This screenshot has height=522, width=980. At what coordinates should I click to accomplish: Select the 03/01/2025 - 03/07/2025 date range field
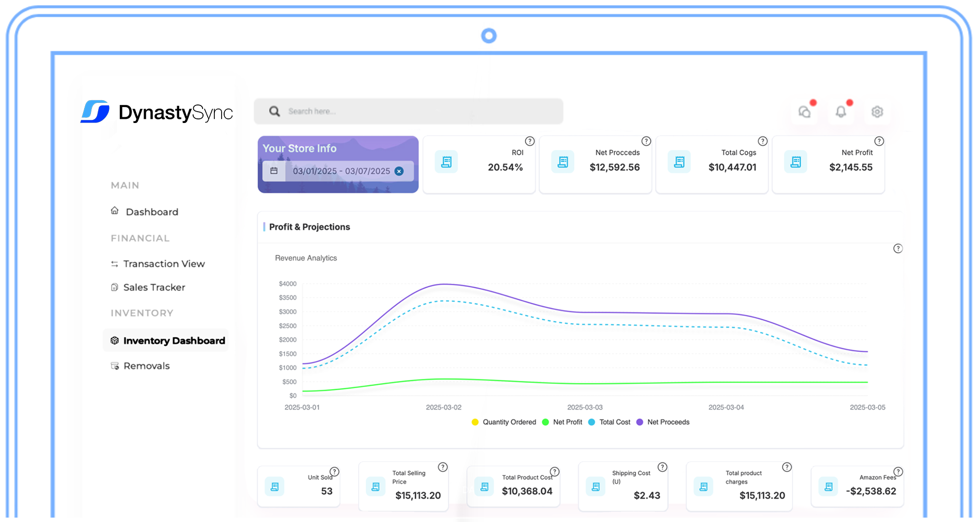[x=341, y=171]
